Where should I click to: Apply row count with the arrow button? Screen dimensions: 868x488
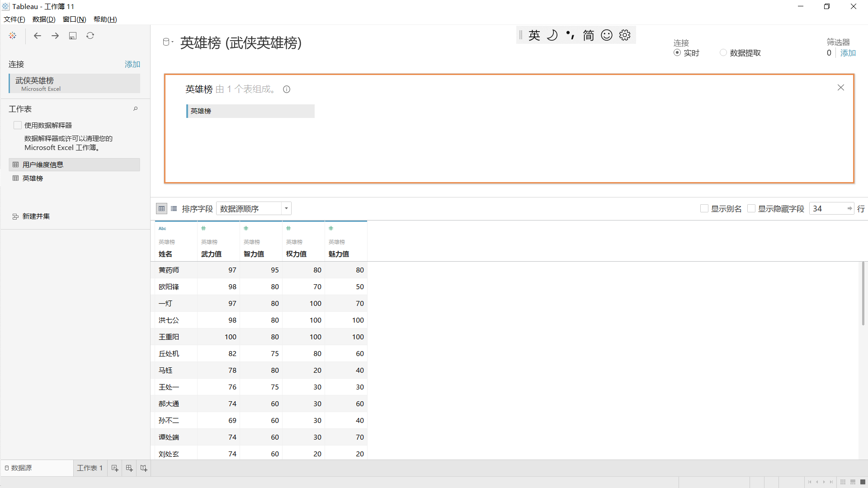point(850,209)
